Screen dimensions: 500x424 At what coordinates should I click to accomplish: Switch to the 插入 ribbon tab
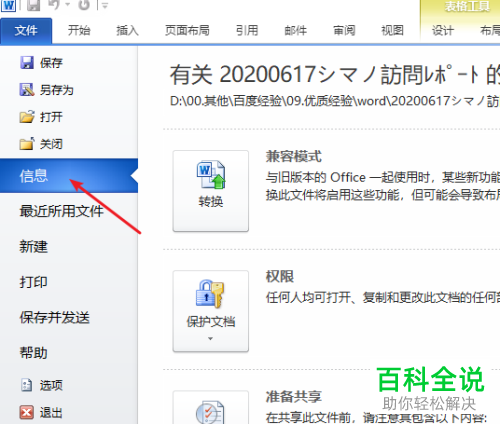tap(127, 30)
